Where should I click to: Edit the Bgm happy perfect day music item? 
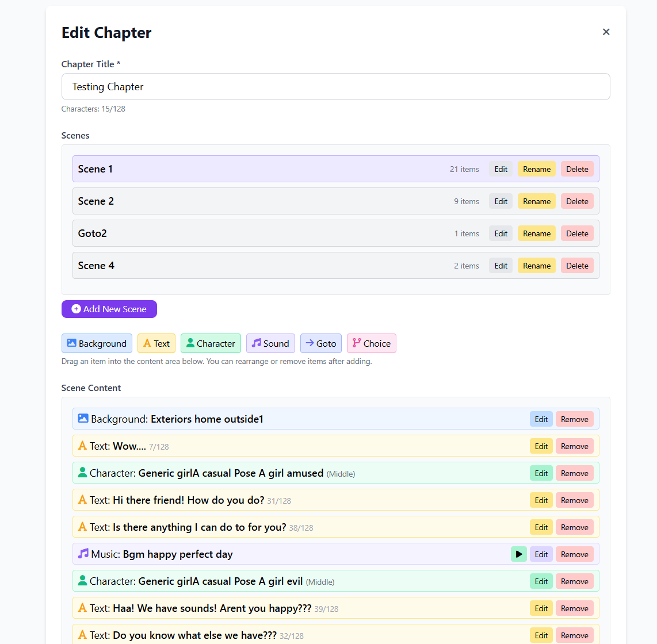click(541, 554)
